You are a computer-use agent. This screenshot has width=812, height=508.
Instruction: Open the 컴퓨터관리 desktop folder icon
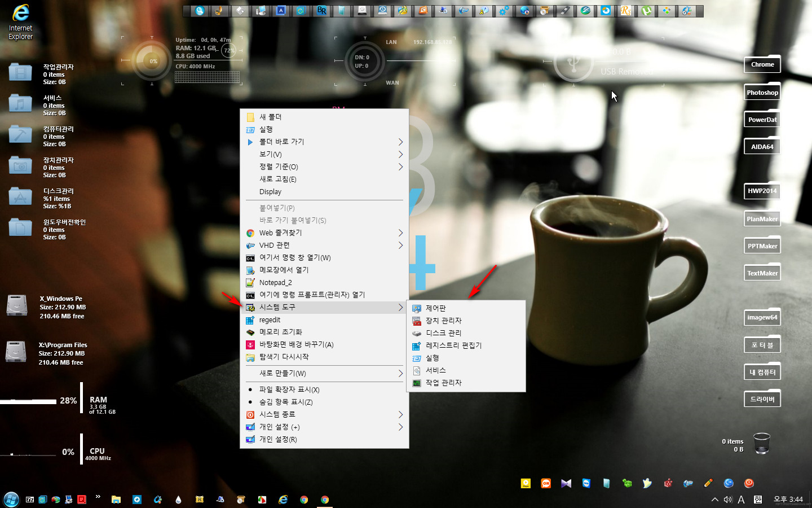coord(20,135)
